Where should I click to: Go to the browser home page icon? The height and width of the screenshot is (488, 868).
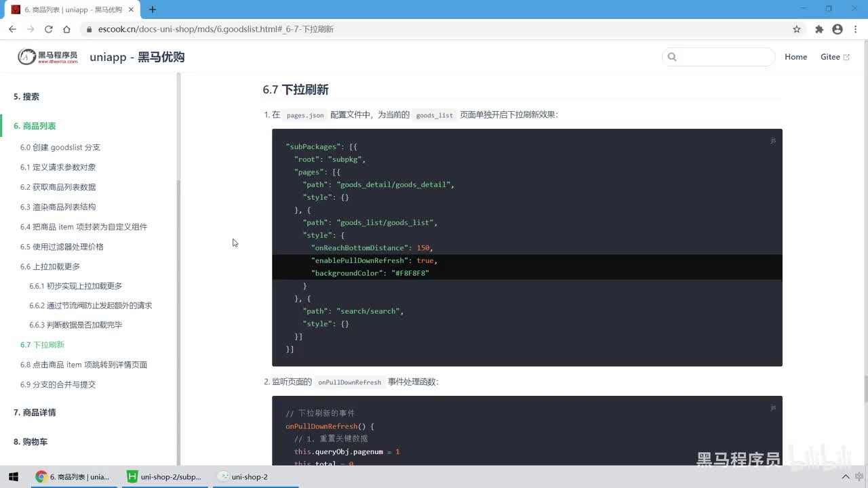(66, 29)
